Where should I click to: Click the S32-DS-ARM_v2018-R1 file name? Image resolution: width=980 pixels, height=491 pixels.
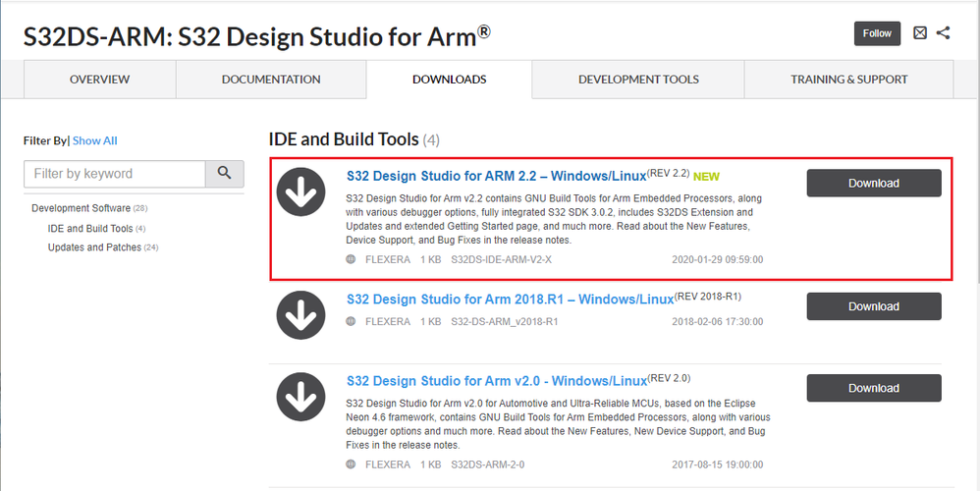pyautogui.click(x=505, y=321)
